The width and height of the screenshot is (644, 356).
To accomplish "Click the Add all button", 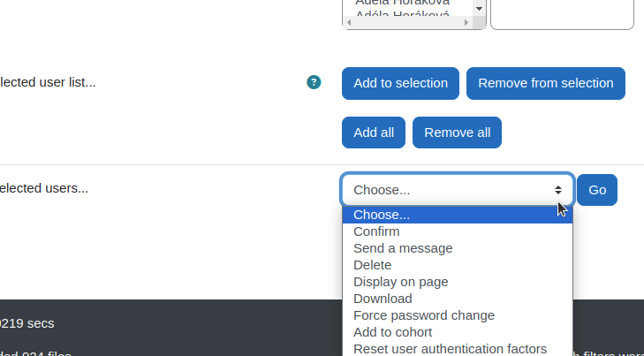I will tap(374, 133).
